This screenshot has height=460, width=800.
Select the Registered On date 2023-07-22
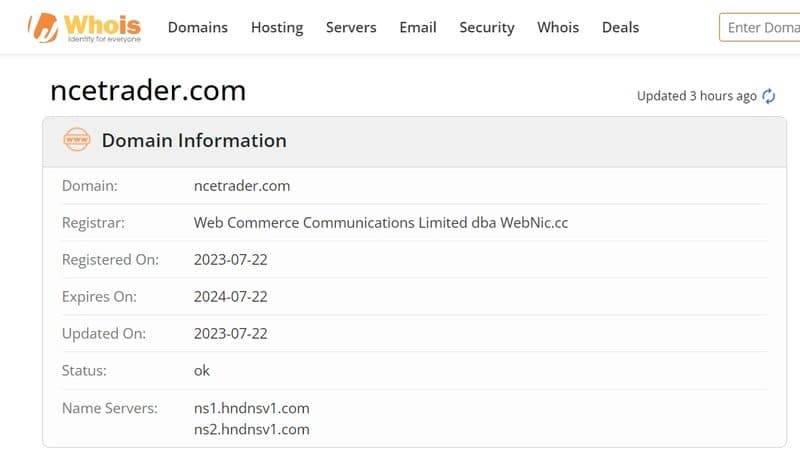pos(231,260)
